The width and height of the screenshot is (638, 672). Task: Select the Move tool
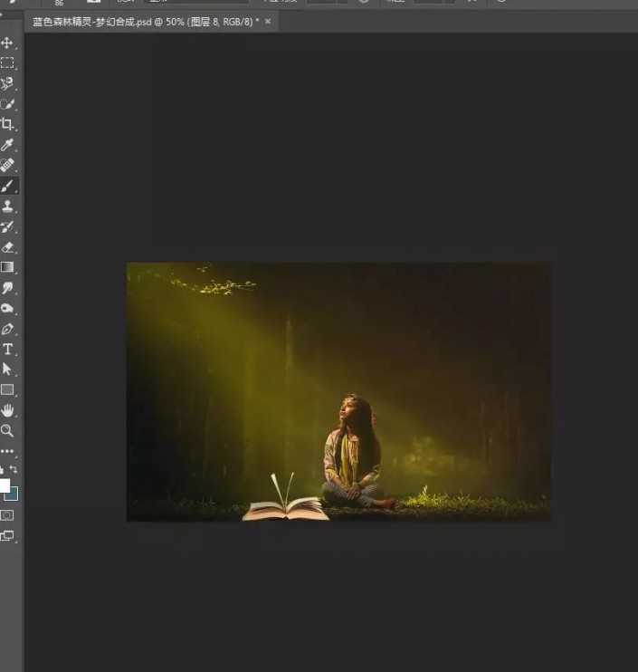click(x=7, y=43)
